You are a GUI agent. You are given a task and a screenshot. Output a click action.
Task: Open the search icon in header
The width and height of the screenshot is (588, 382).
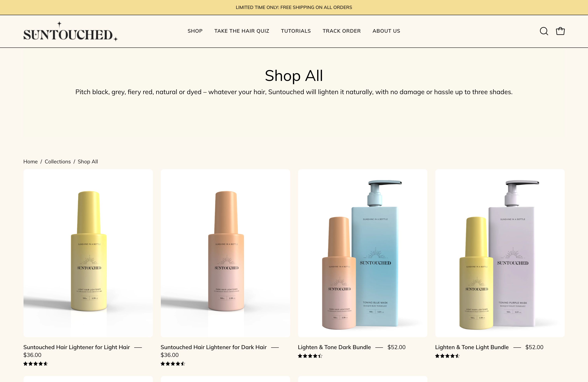coord(544,31)
